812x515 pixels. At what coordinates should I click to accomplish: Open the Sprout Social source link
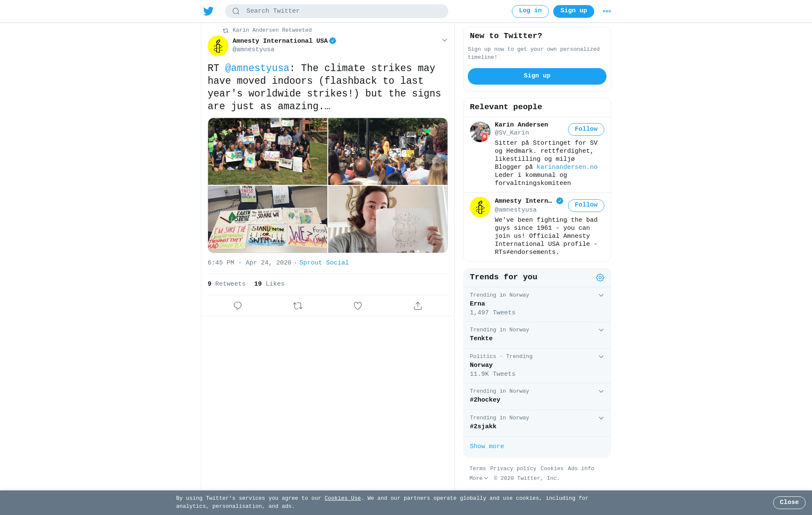[324, 263]
